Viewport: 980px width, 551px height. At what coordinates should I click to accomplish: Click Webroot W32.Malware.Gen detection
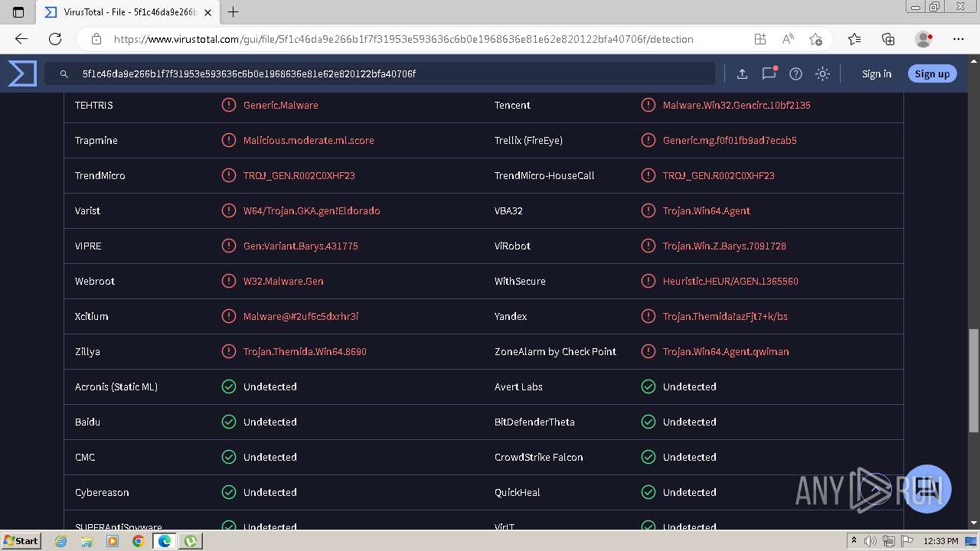283,281
